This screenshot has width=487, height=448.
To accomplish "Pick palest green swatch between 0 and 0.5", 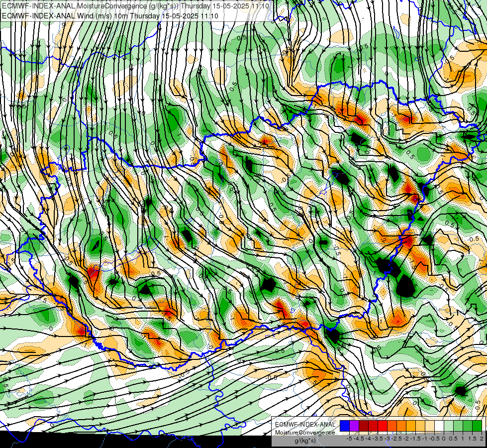I will point(449,426).
